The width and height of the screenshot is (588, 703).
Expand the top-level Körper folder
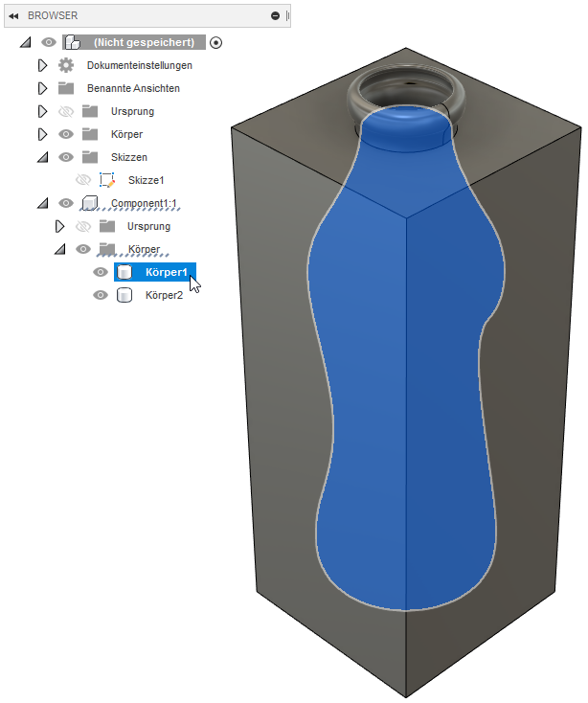[x=42, y=134]
